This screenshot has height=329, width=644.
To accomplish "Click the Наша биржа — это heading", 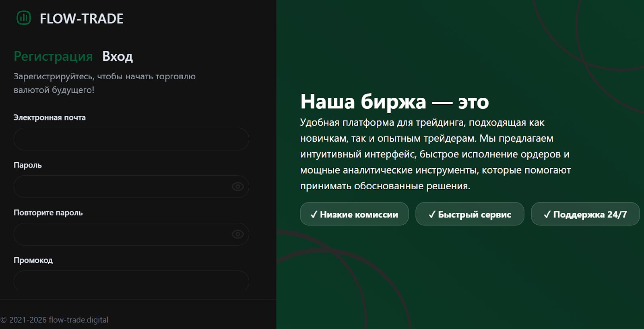I will tap(394, 101).
